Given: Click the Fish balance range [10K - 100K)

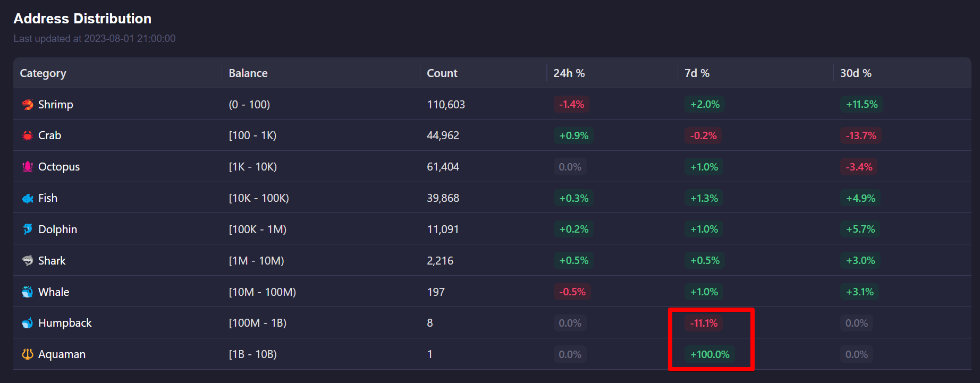Looking at the screenshot, I should 259,198.
